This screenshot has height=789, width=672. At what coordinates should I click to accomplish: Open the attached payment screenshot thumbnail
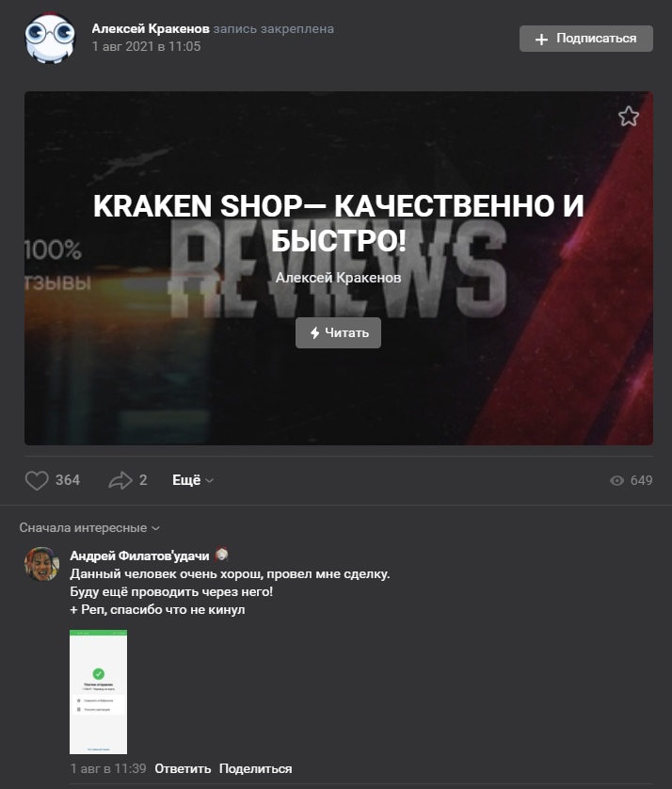pos(98,692)
